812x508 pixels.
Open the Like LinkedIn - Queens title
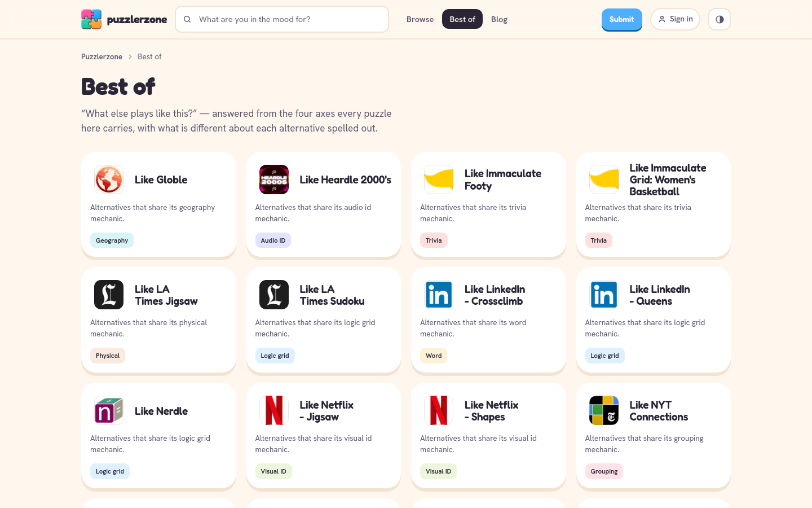click(660, 295)
